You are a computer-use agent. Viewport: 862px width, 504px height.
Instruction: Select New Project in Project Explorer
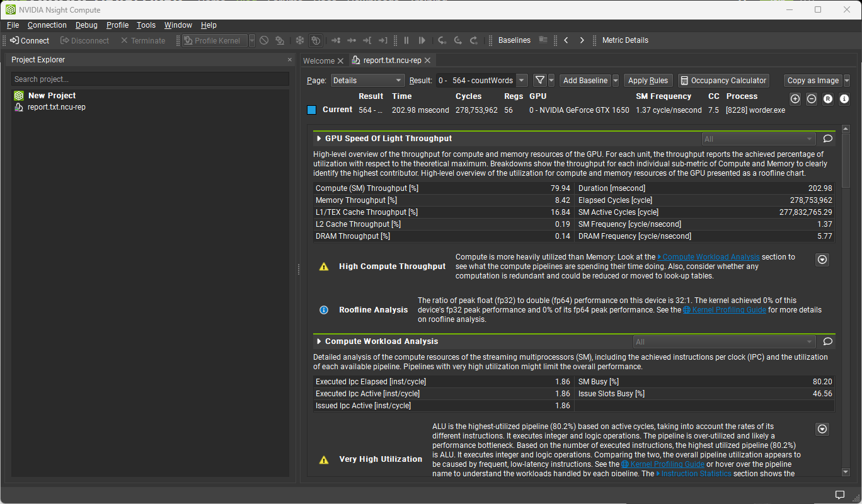52,96
